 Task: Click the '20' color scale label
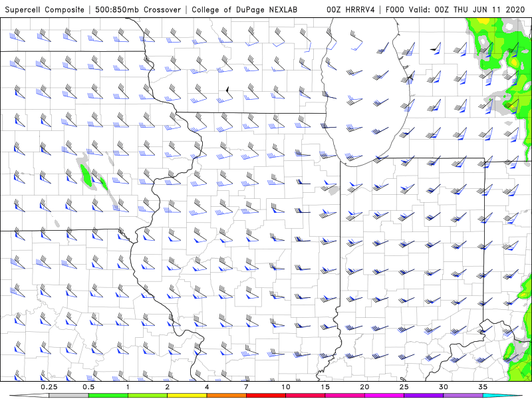[x=364, y=387]
